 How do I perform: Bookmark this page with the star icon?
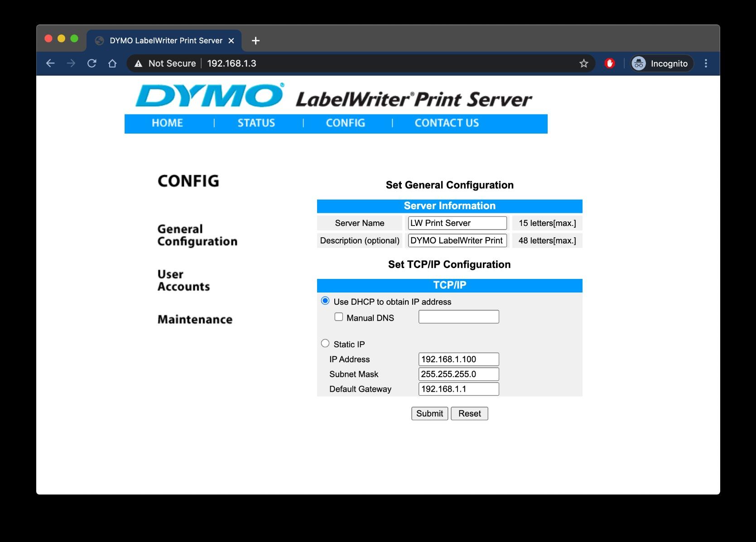tap(584, 63)
